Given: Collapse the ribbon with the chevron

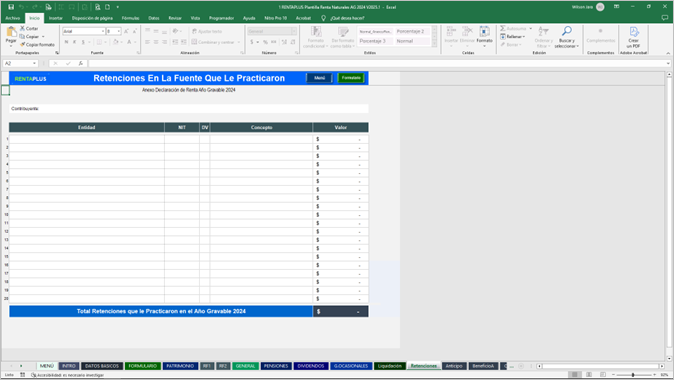Looking at the screenshot, I should point(668,53).
